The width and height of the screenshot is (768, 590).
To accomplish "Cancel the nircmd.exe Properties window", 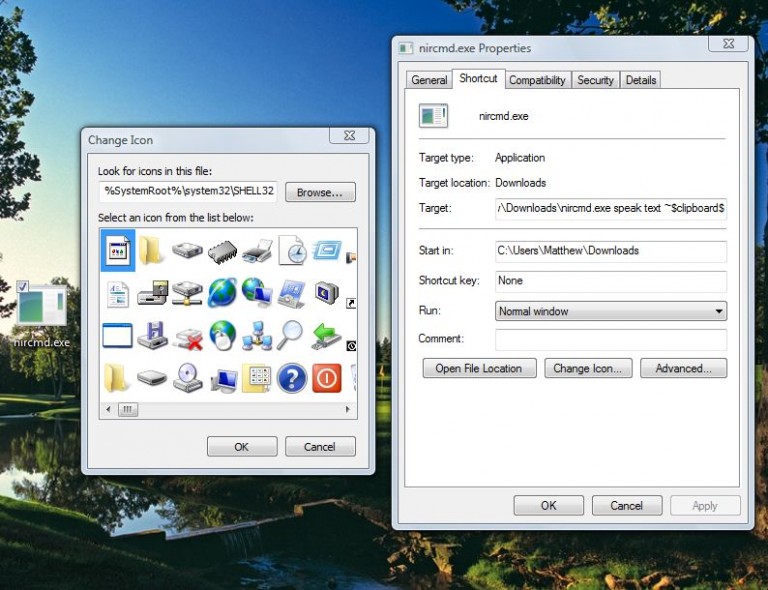I will 627,505.
